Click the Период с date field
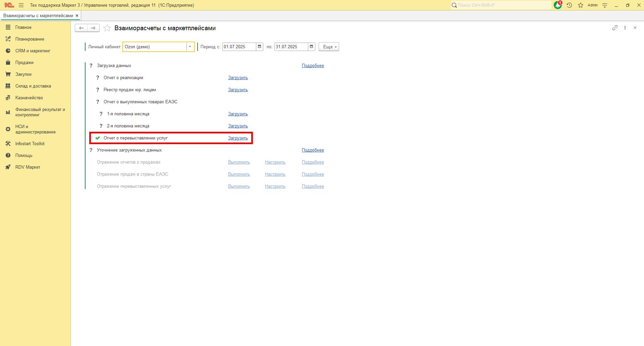This screenshot has height=346, width=644. 239,47
